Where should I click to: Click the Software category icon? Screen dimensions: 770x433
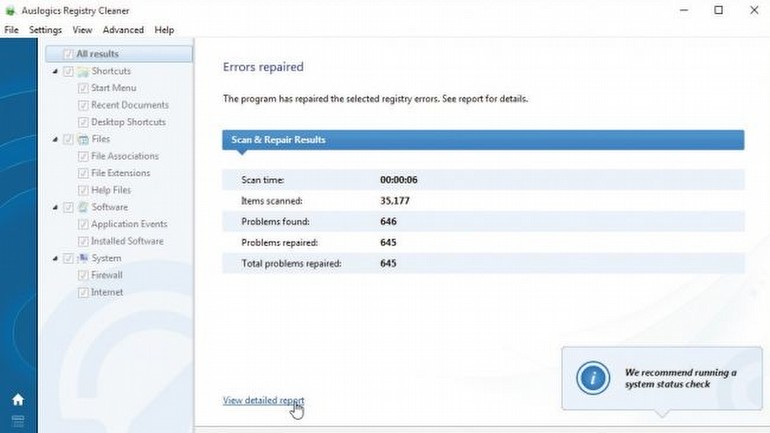coord(83,207)
